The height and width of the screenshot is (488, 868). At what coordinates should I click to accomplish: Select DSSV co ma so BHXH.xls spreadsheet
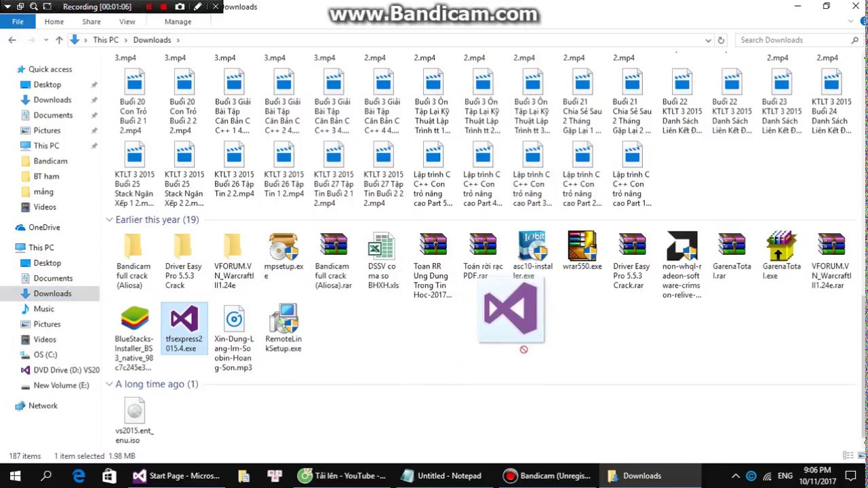(383, 261)
